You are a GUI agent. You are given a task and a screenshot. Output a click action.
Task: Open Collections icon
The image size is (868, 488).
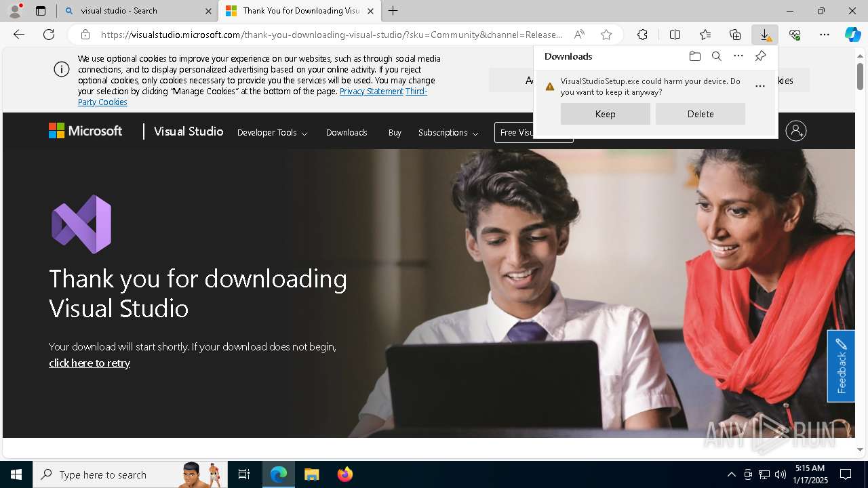(x=735, y=35)
